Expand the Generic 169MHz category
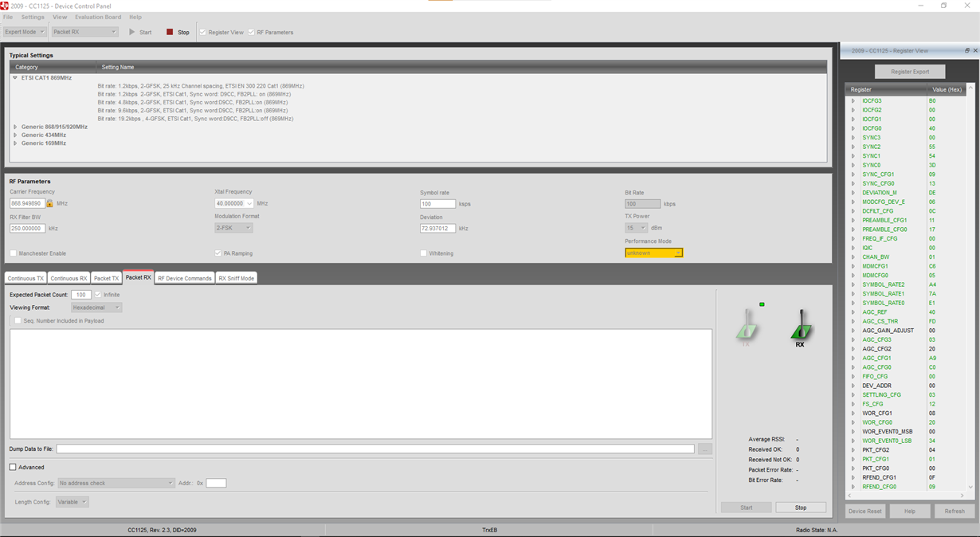The width and height of the screenshot is (980, 537). (15, 143)
